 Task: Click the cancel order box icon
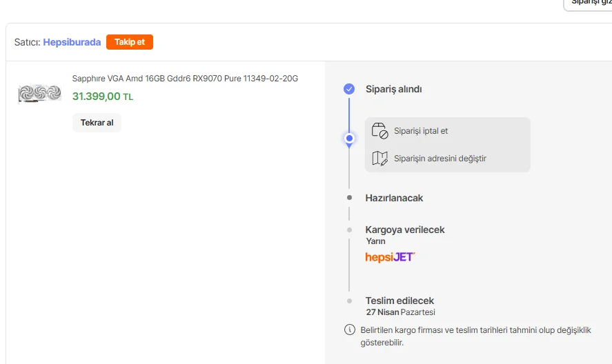pos(379,131)
